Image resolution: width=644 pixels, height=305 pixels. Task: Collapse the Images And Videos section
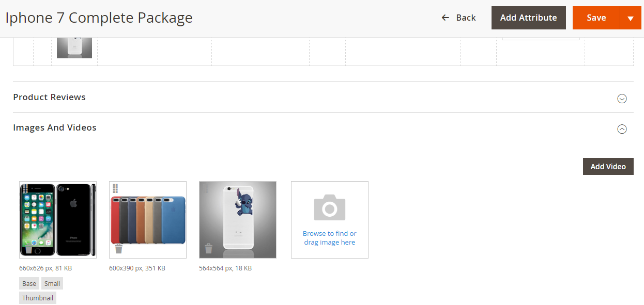click(x=622, y=129)
